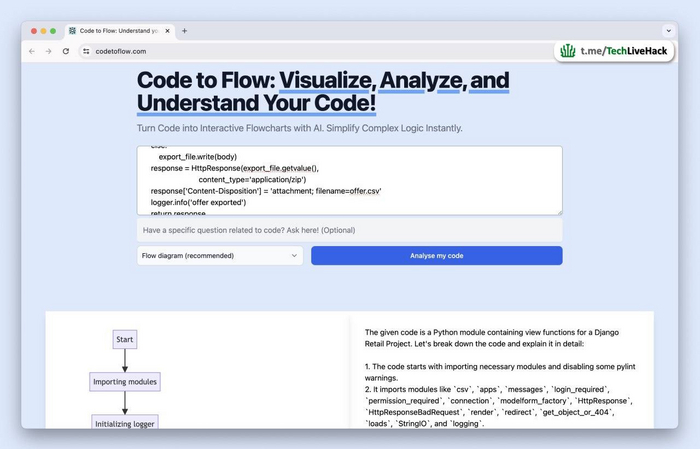Open site info icon in address bar
The width and height of the screenshot is (700, 449).
point(86,51)
